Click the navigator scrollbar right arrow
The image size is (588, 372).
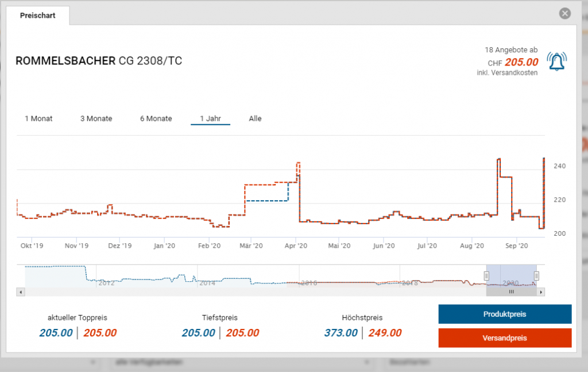click(541, 292)
